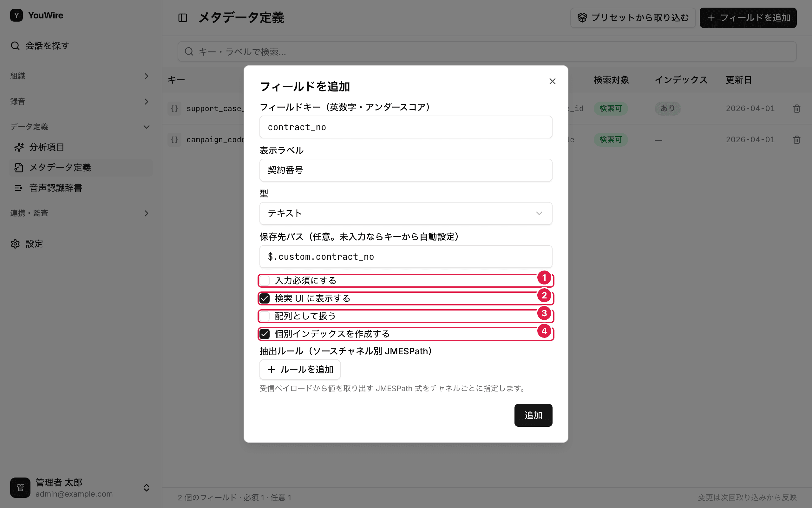Click the admin@example.com account text
Image resolution: width=812 pixels, height=508 pixels.
tap(74, 494)
